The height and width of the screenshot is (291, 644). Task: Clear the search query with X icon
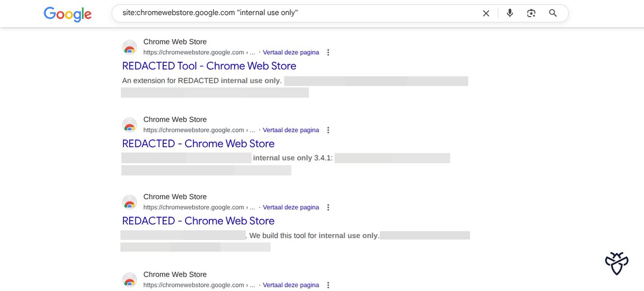[x=486, y=13]
